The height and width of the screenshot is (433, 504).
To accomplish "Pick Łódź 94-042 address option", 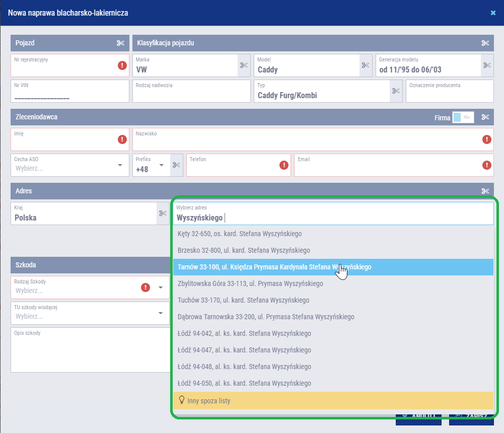I will click(x=244, y=333).
